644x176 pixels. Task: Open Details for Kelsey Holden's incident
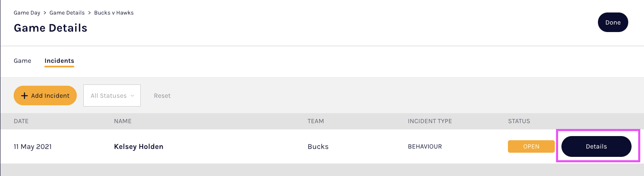[x=596, y=146]
